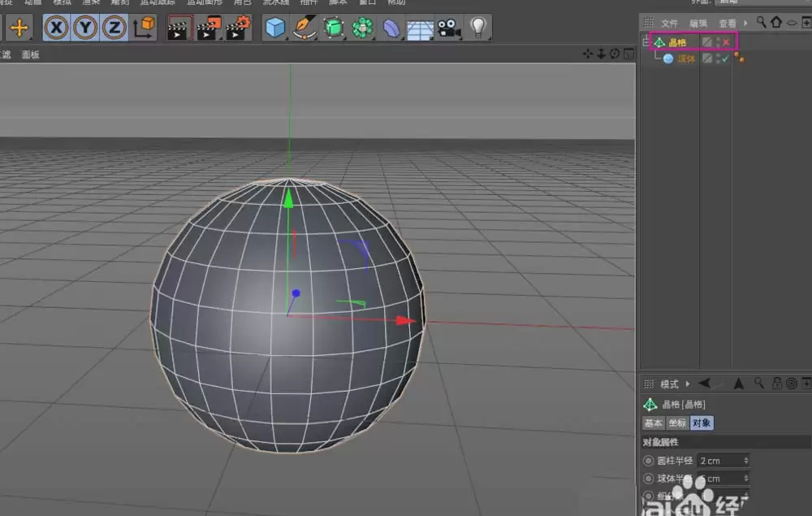Collapse the 晶格 hierarchy in Object Manager

click(646, 41)
